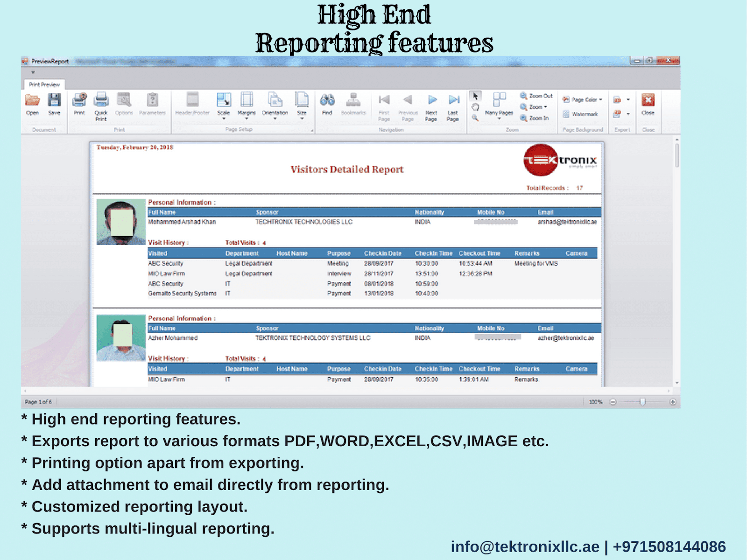The height and width of the screenshot is (560, 747).
Task: Click checkout time '10:53:44 AM'
Action: [475, 264]
